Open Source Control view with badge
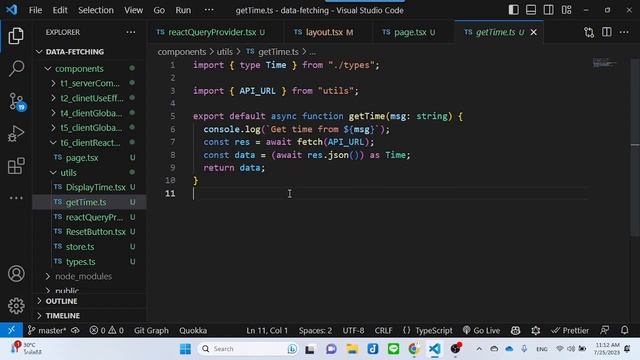 pyautogui.click(x=17, y=101)
